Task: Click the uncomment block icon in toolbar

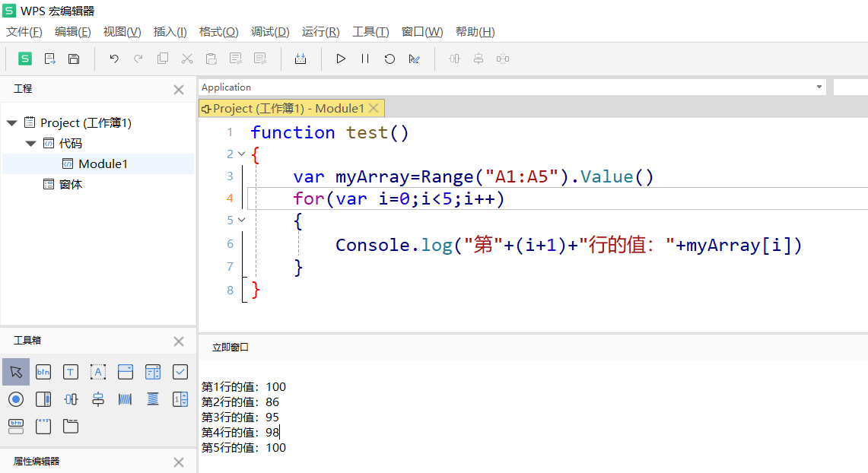Action: [x=260, y=59]
